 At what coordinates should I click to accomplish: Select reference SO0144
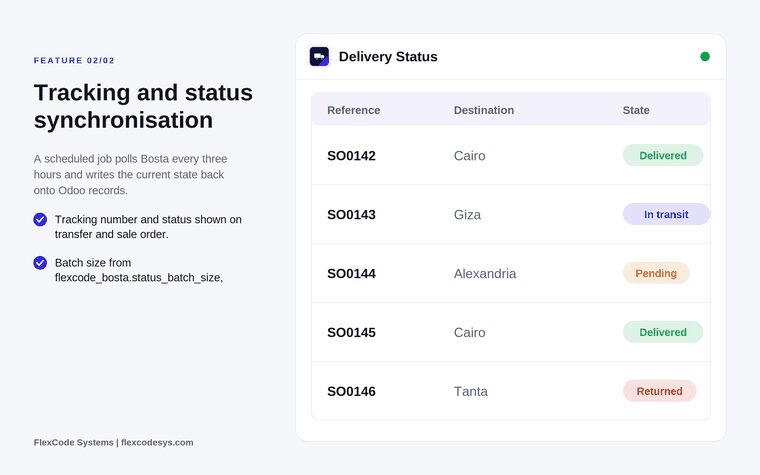click(x=351, y=273)
